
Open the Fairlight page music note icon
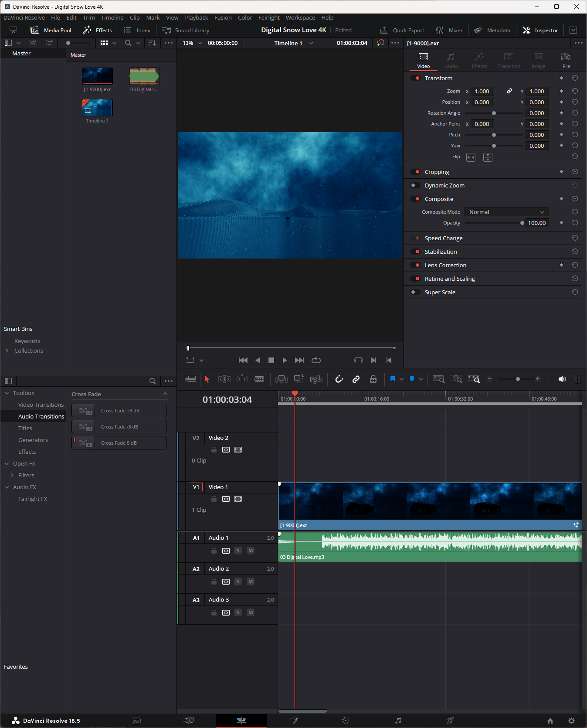(398, 721)
